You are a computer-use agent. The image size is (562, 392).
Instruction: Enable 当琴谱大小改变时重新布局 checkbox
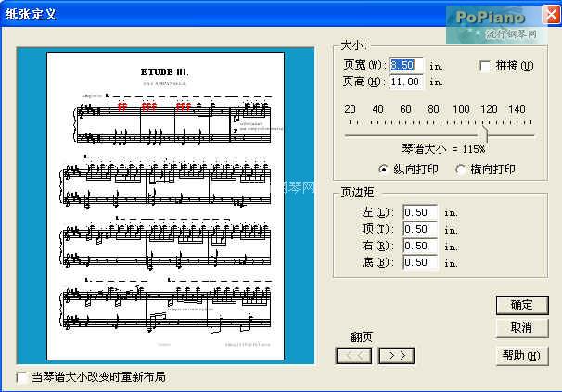coord(22,377)
